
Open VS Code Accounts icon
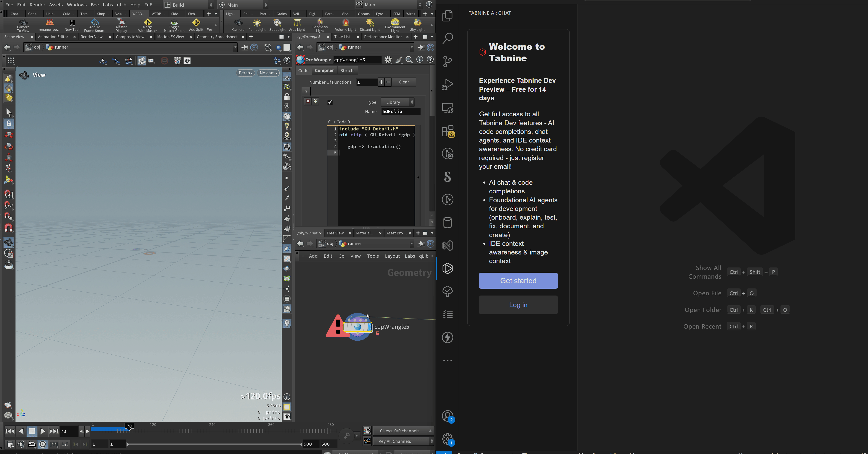[x=448, y=416]
